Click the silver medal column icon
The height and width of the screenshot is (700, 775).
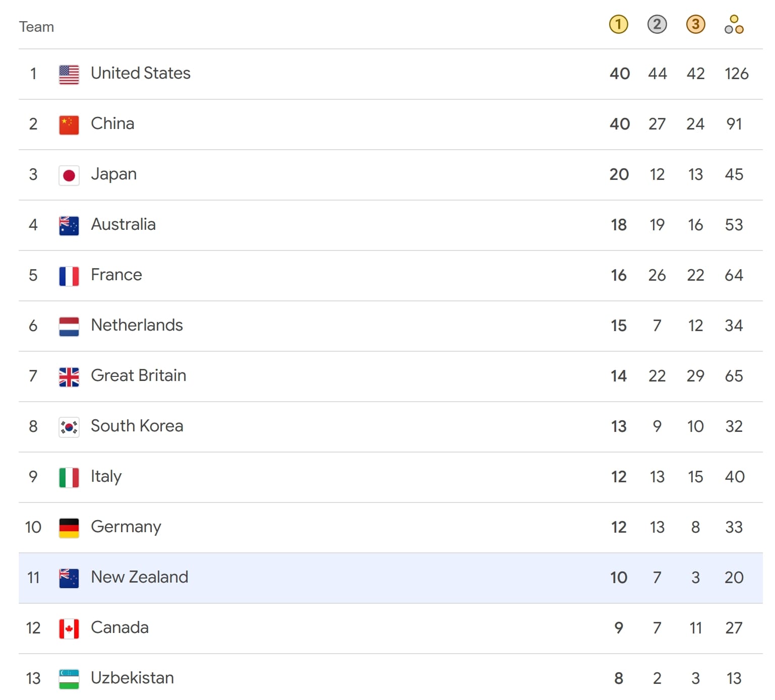(657, 24)
